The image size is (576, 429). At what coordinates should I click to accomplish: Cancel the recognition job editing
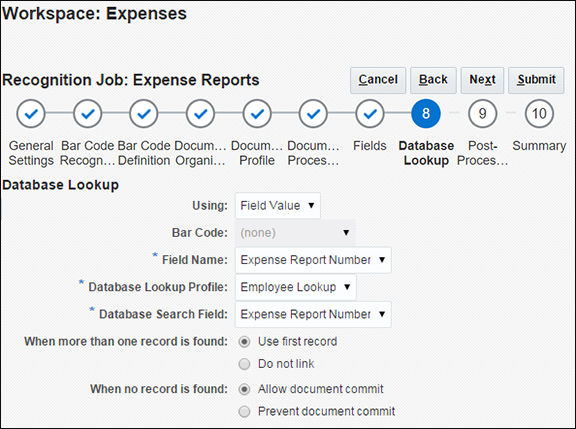[x=378, y=80]
